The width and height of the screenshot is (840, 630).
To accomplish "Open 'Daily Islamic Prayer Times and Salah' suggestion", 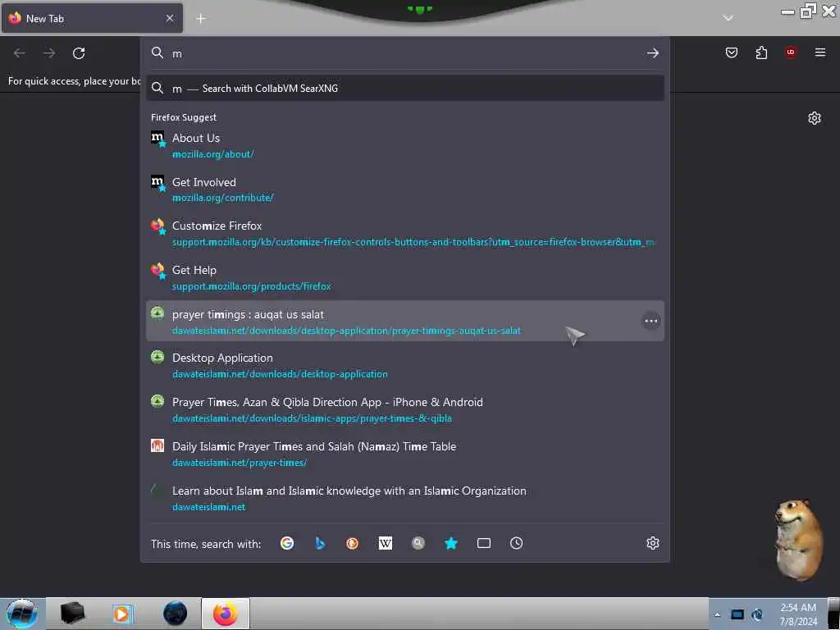I will click(405, 454).
